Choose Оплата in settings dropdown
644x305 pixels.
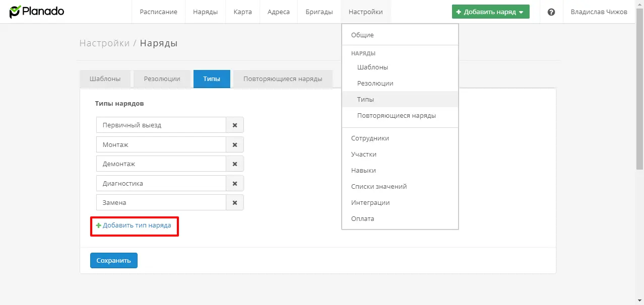click(400, 218)
